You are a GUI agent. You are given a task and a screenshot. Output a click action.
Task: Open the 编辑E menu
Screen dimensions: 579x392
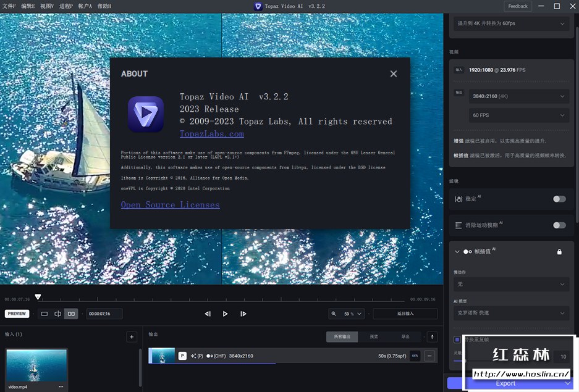(28, 6)
